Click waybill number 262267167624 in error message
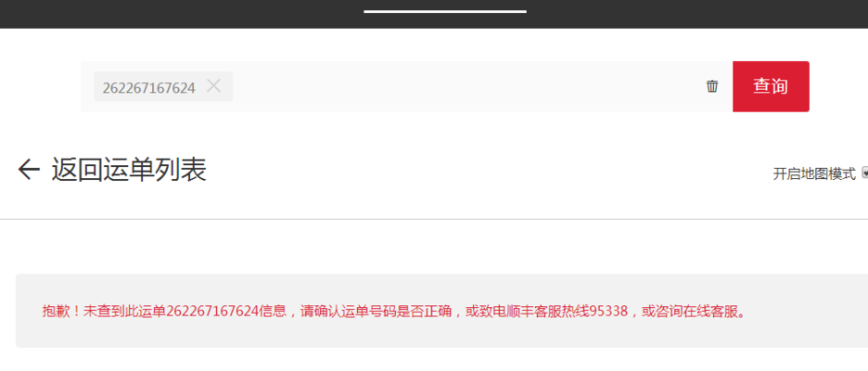 (212, 312)
